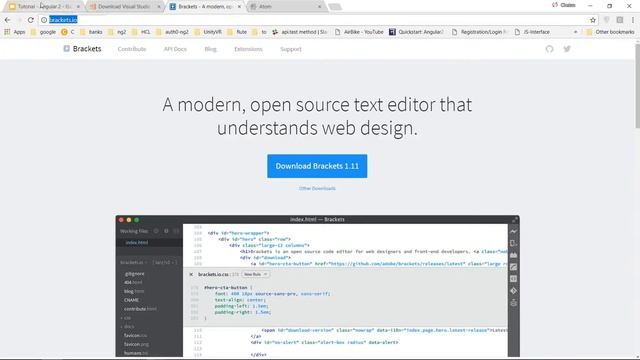Open Extensions in site navigation

248,49
